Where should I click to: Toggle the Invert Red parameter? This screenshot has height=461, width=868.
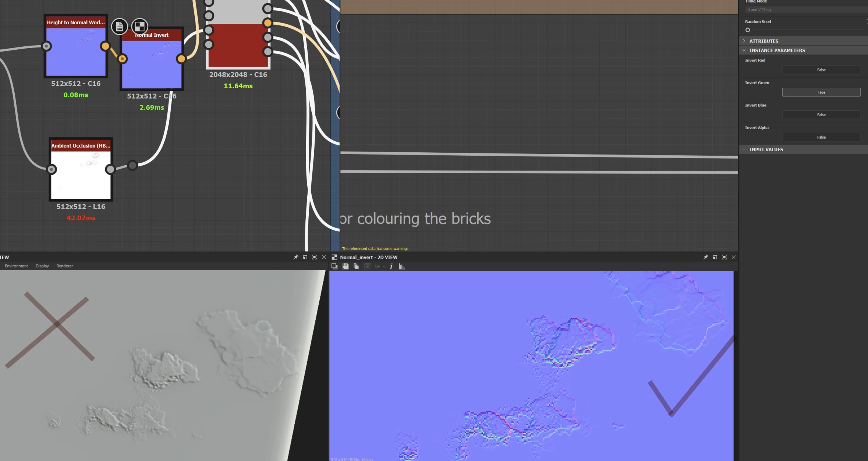point(821,70)
